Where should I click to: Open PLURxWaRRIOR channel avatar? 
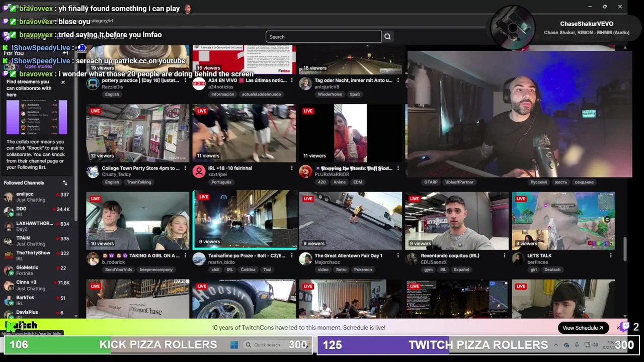pyautogui.click(x=305, y=171)
